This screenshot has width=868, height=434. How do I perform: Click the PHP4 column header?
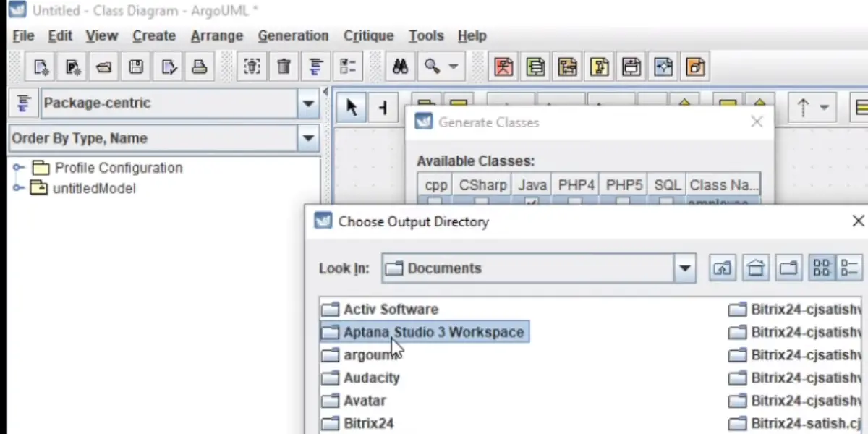pyautogui.click(x=575, y=185)
